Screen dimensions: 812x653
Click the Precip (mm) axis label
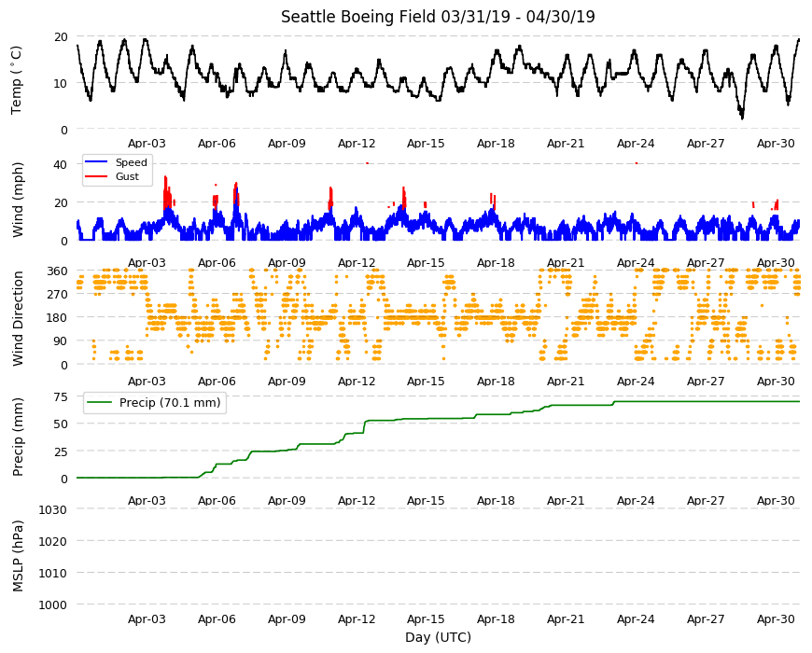tap(18, 437)
